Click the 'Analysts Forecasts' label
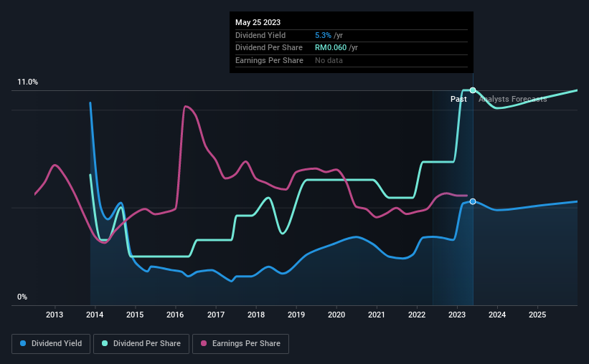The height and width of the screenshot is (364, 589). coord(513,99)
